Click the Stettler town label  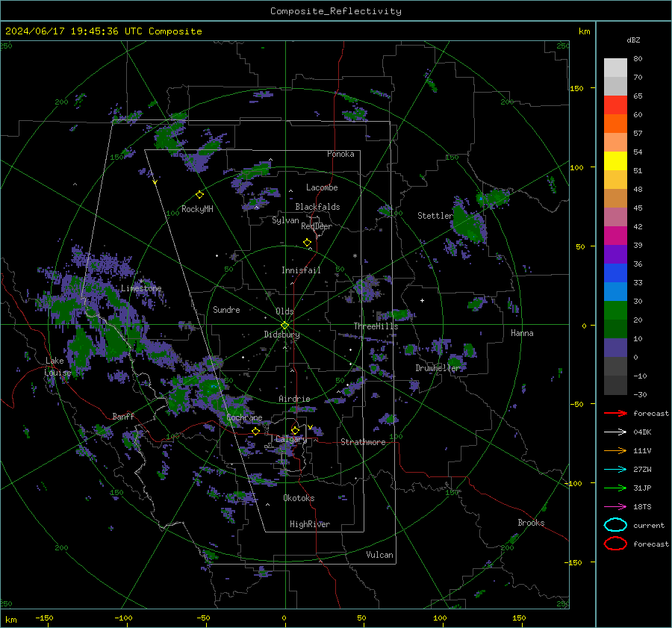tap(435, 216)
